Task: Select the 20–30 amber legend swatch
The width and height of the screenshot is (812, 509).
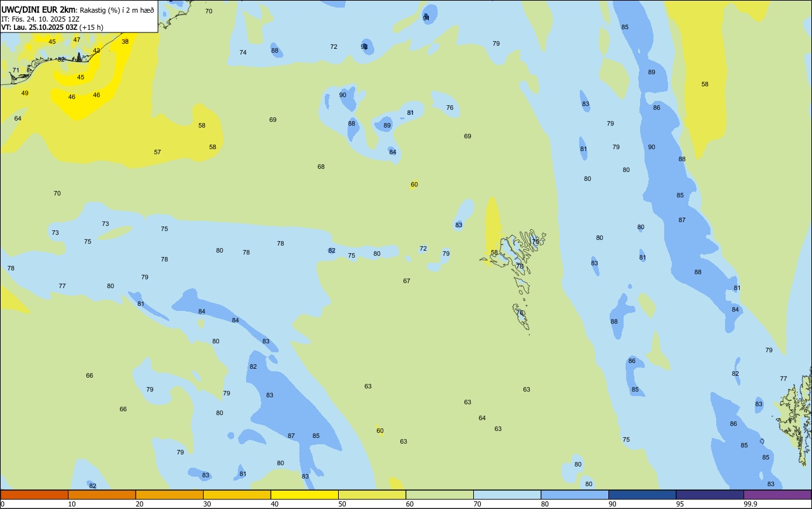Action: click(169, 494)
